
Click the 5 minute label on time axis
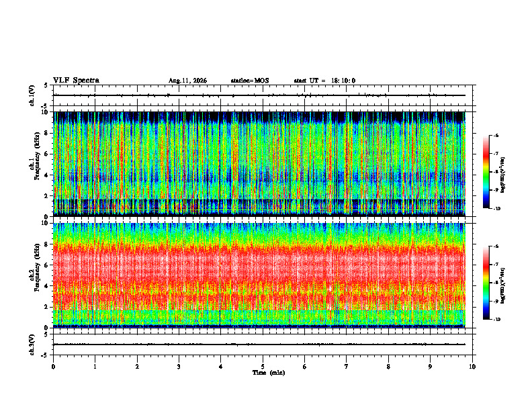click(x=263, y=367)
